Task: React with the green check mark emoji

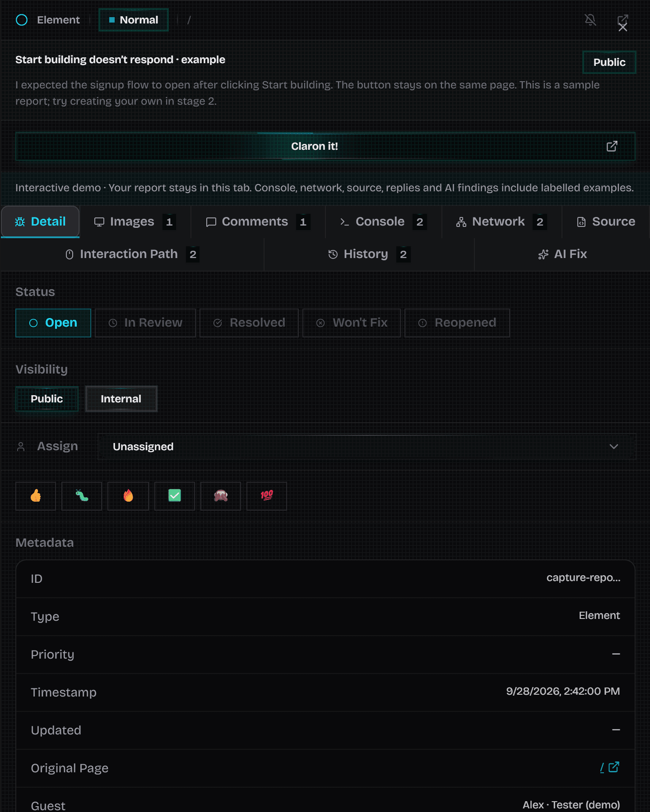Action: click(x=175, y=496)
